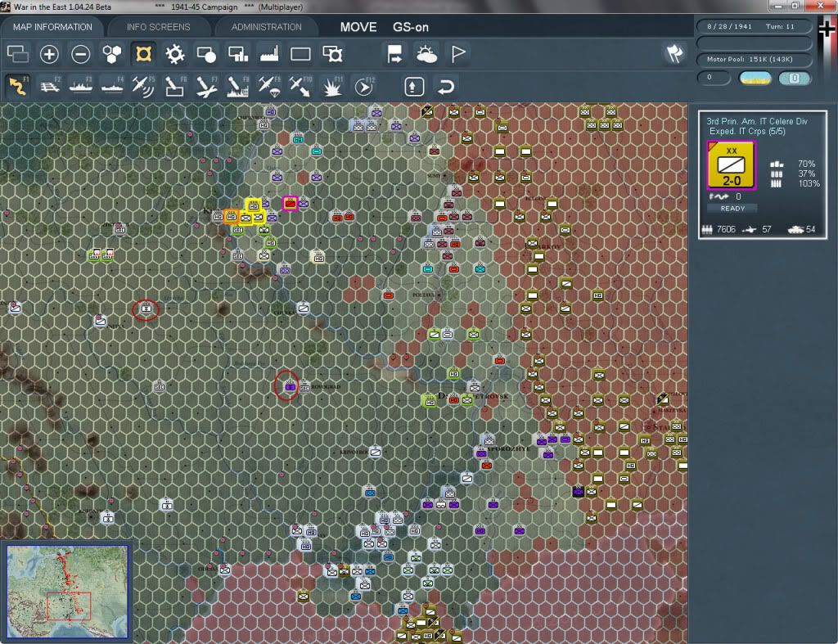Click the Turn: 11 indicator
The image size is (838, 644).
click(780, 26)
